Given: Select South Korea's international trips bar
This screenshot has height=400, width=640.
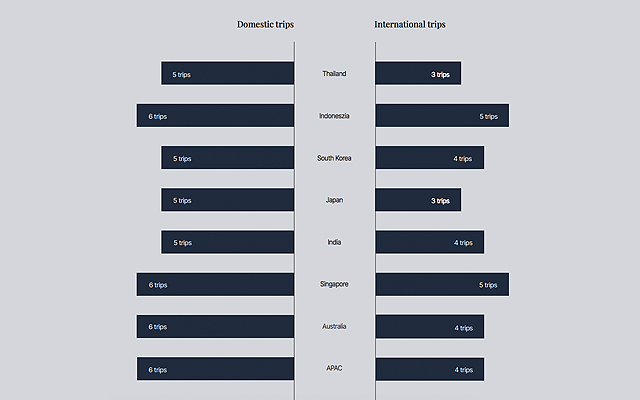Looking at the screenshot, I should click(430, 158).
